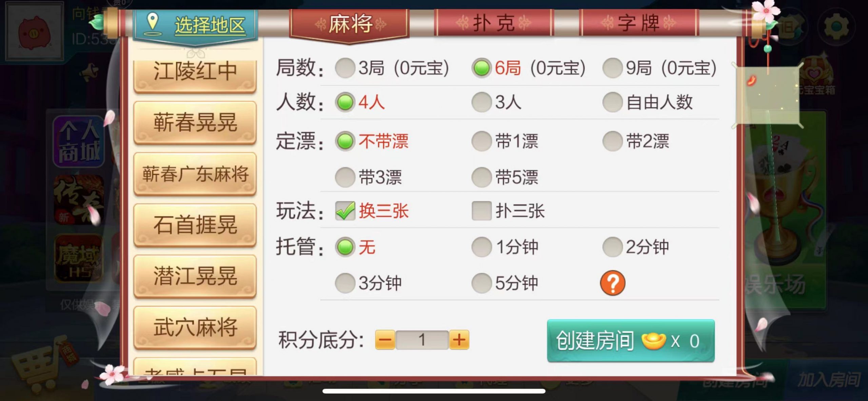Screen dimensions: 868x401
Task: Decrease base score with minus button
Action: [385, 340]
